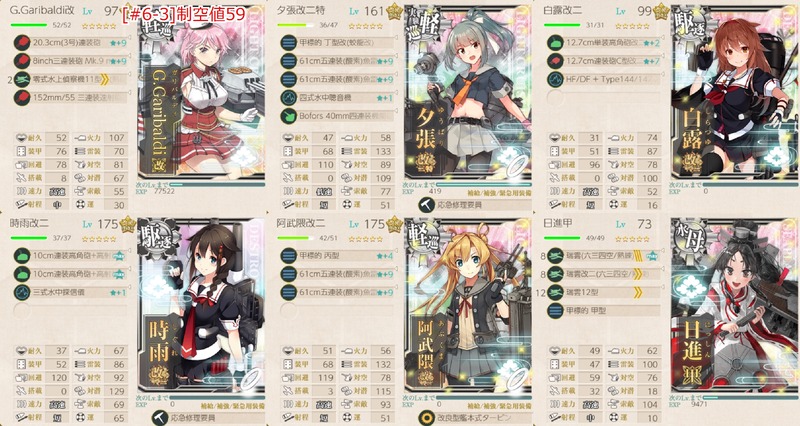Viewport: 800px width, 426px height.
Task: Click G.Garibaldi's 20.3cm(3号) gun icon
Action: click(x=22, y=42)
